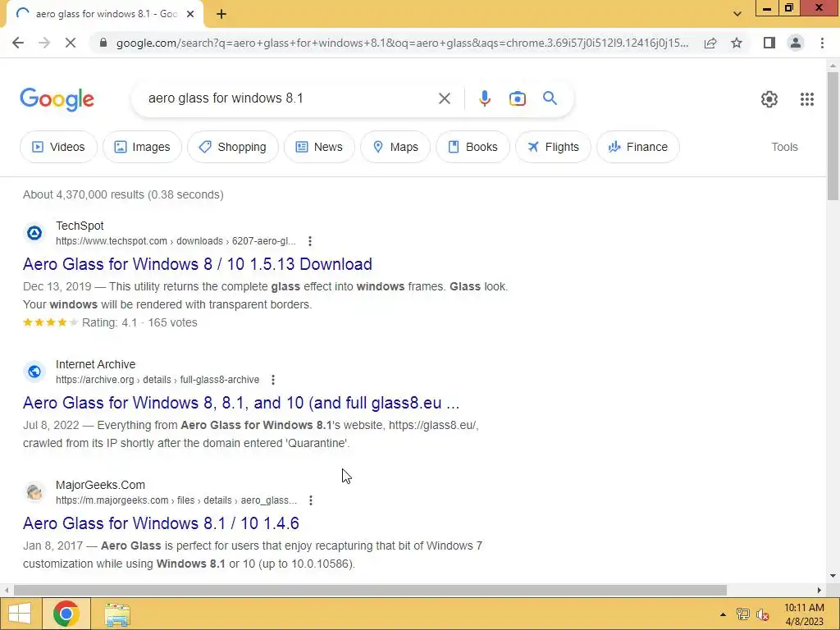The image size is (840, 630).
Task: Open Chrome three-dot menu
Action: (x=822, y=43)
